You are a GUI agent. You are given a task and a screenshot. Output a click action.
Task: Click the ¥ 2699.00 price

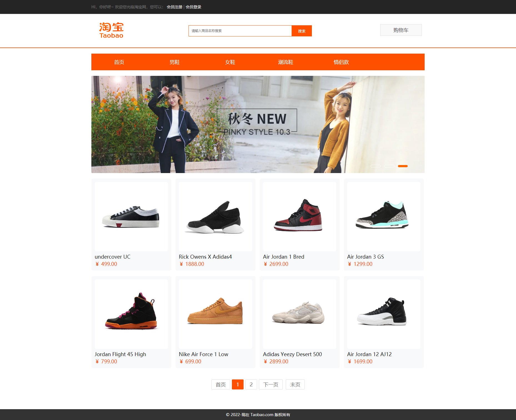point(276,264)
